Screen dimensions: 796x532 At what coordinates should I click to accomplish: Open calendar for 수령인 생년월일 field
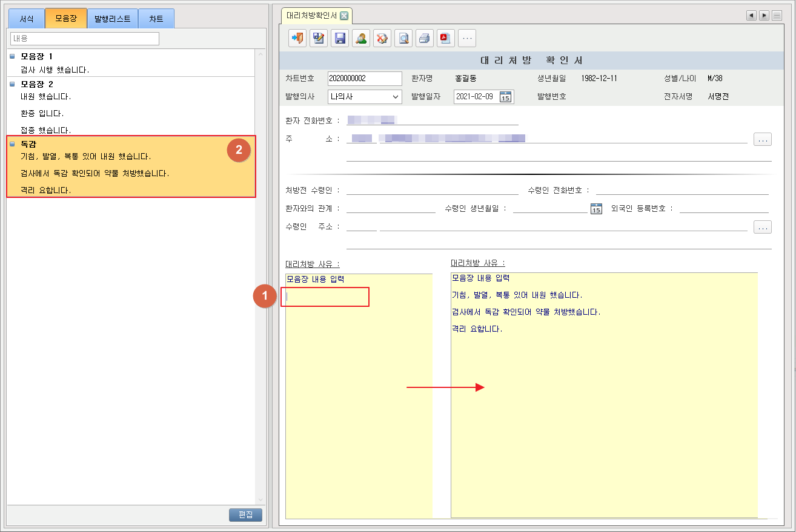point(596,209)
